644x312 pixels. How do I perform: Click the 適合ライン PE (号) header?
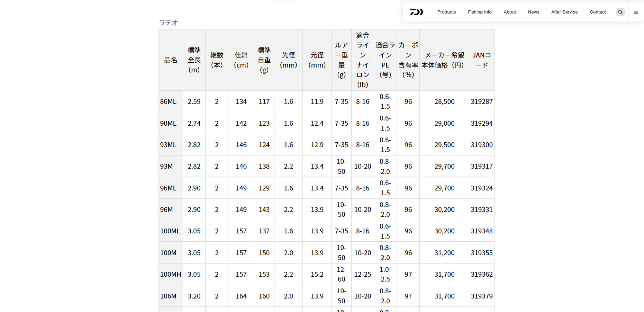(385, 60)
